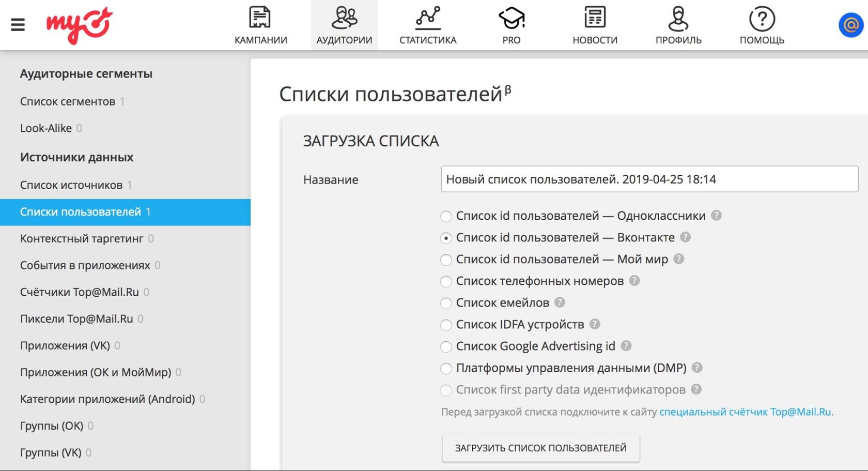Open the hamburger menu

(x=18, y=24)
